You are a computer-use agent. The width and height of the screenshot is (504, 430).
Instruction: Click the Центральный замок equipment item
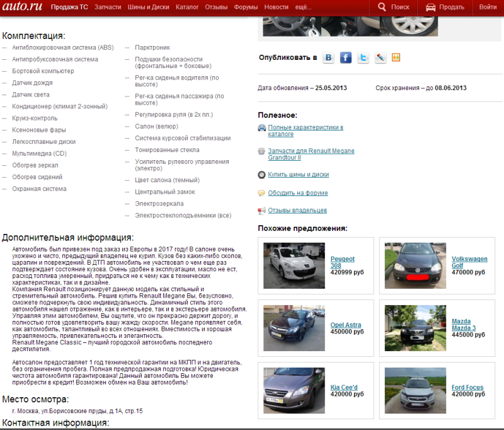tap(165, 192)
